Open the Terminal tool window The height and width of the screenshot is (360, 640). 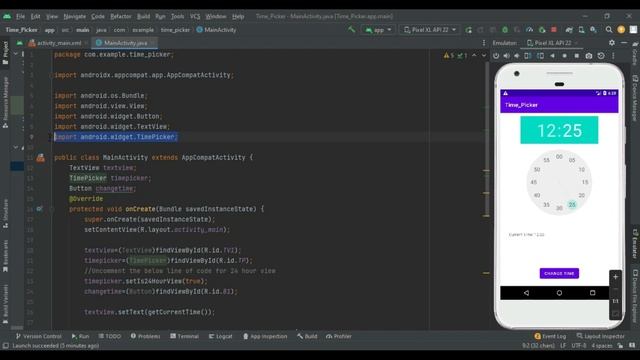pyautogui.click(x=184, y=336)
